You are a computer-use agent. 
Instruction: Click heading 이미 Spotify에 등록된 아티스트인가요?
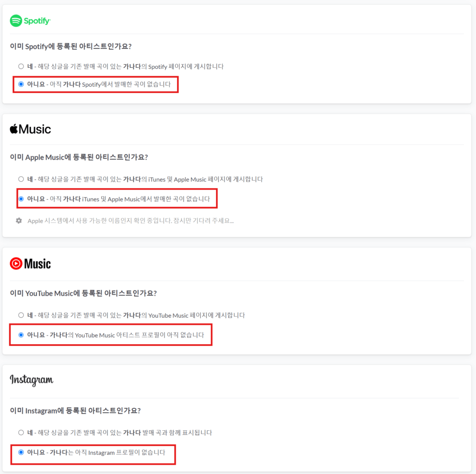tap(71, 46)
